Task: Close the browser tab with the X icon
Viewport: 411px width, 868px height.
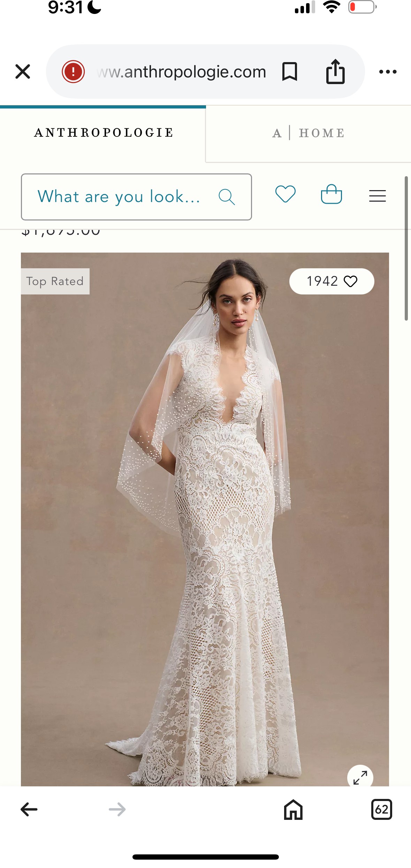Action: tap(23, 72)
